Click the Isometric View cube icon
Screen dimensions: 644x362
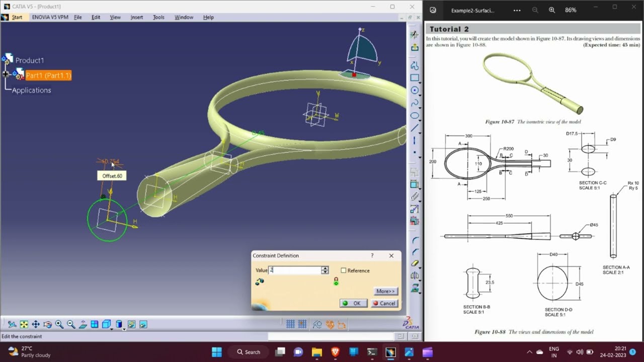pos(106,325)
